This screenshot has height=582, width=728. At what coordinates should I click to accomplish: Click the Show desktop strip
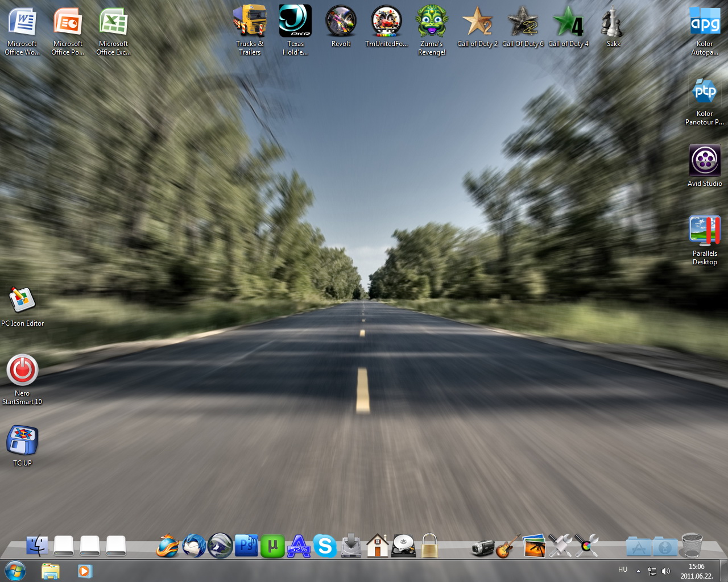(x=723, y=571)
